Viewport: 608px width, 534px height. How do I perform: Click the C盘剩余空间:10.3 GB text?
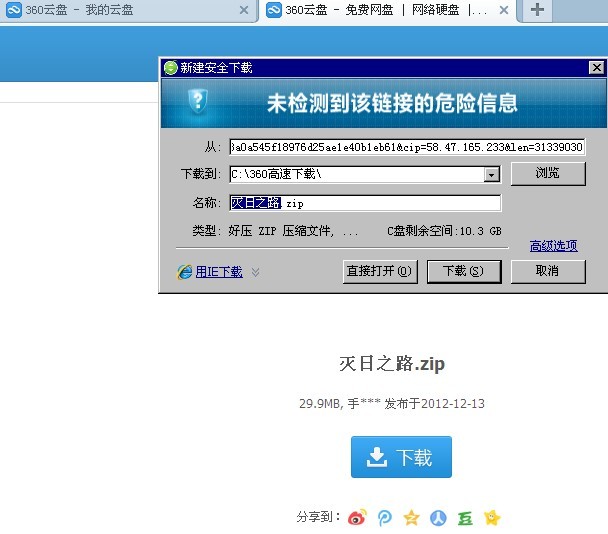[x=444, y=231]
